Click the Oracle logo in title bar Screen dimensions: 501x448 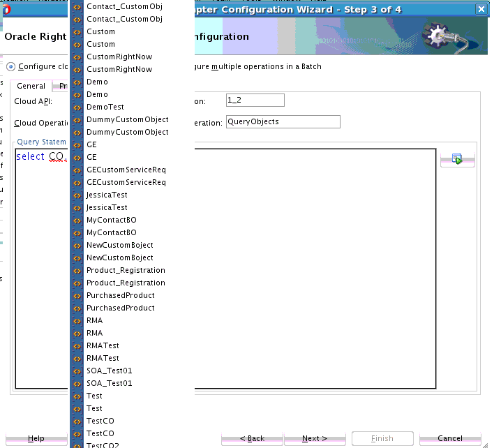click(6, 10)
